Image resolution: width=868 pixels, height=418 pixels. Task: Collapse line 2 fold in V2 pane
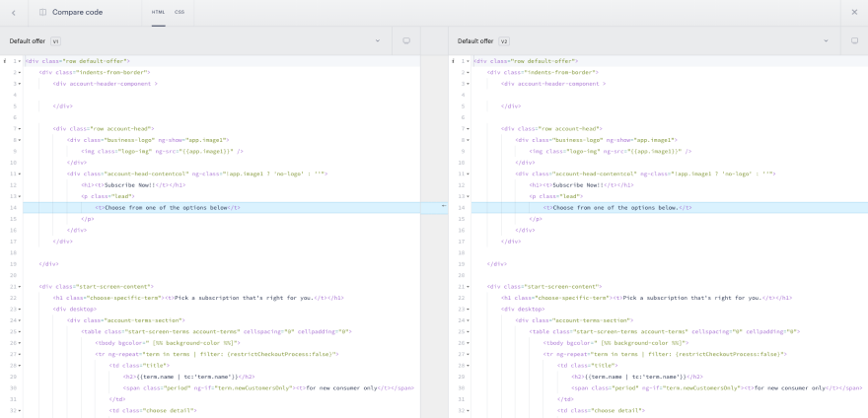coord(469,73)
